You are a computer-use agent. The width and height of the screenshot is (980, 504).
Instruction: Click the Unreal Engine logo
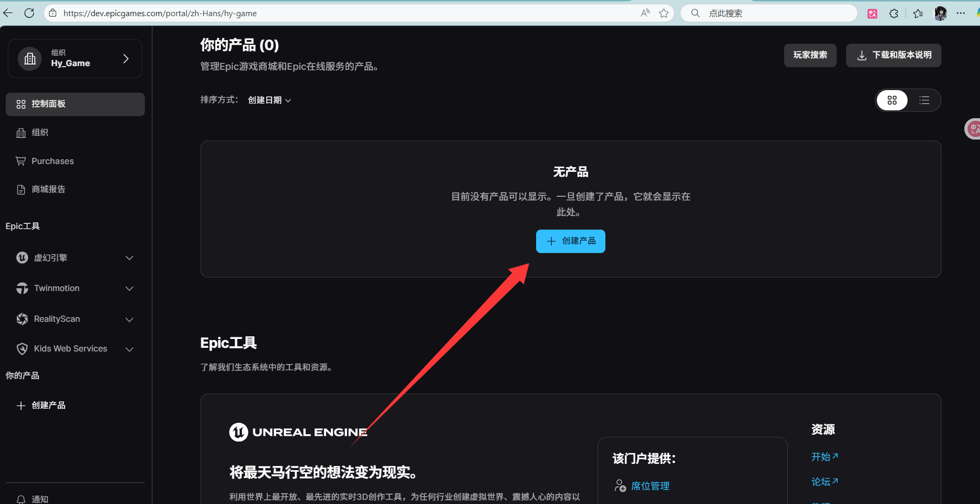pyautogui.click(x=298, y=432)
